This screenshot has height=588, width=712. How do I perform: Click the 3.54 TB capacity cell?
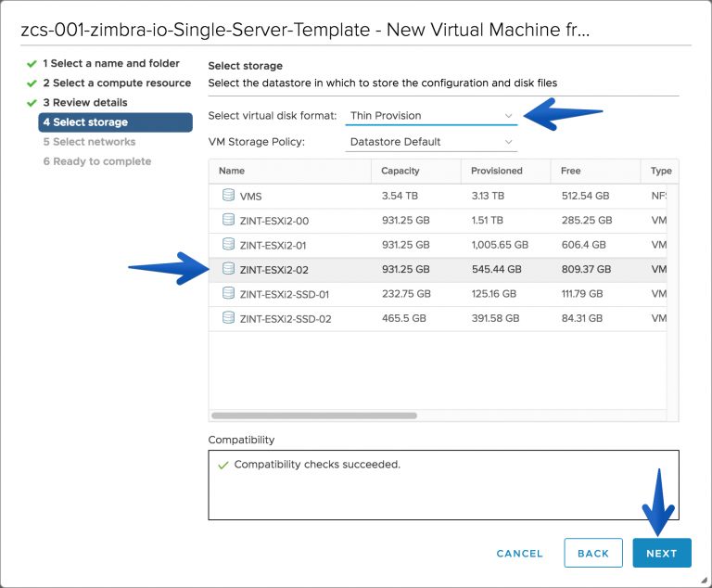(x=400, y=196)
